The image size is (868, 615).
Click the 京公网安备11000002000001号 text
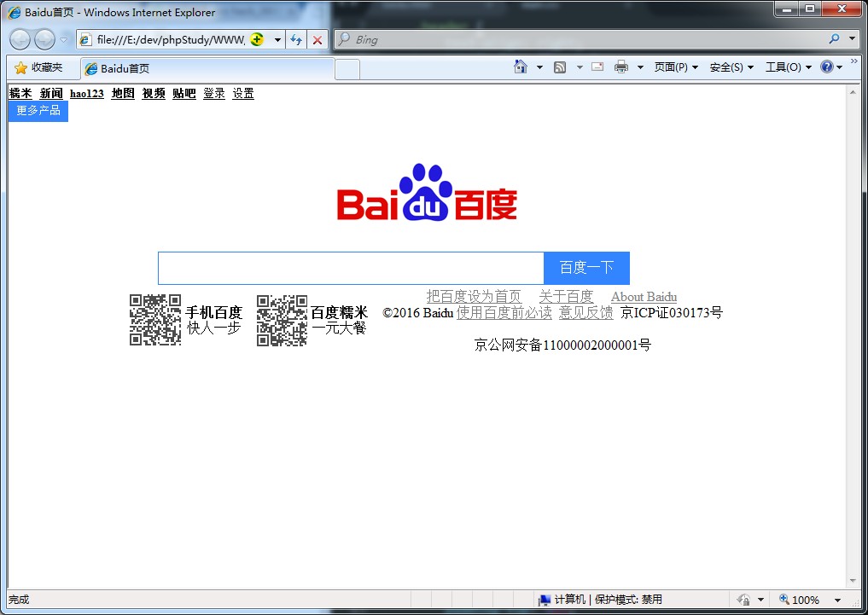point(562,345)
